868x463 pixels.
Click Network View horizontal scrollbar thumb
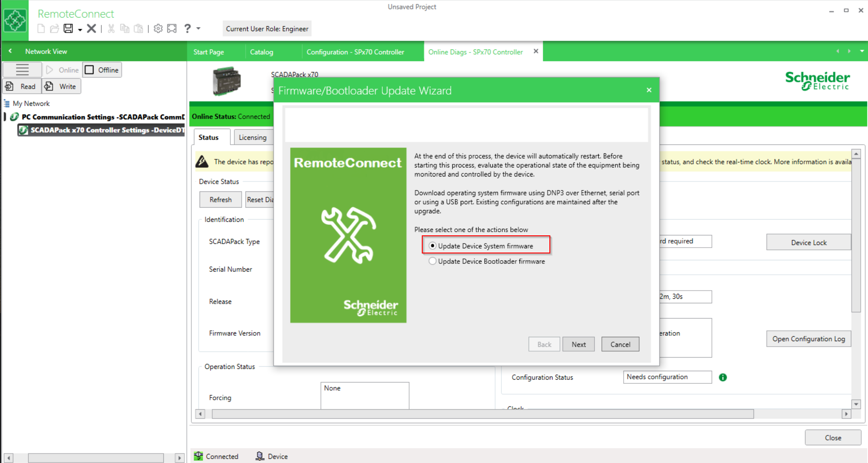pyautogui.click(x=95, y=458)
